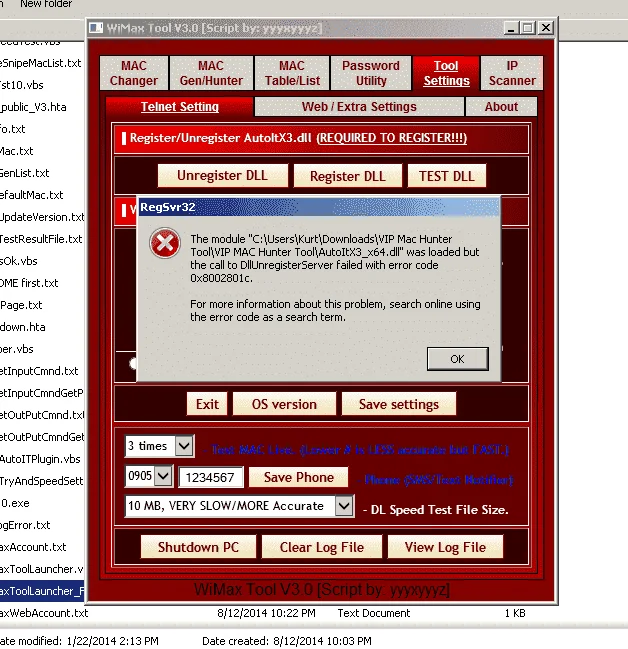Select highlighted 'axToolLauncher_F' file in Explorer
The height and width of the screenshot is (649, 628).
tap(42, 591)
